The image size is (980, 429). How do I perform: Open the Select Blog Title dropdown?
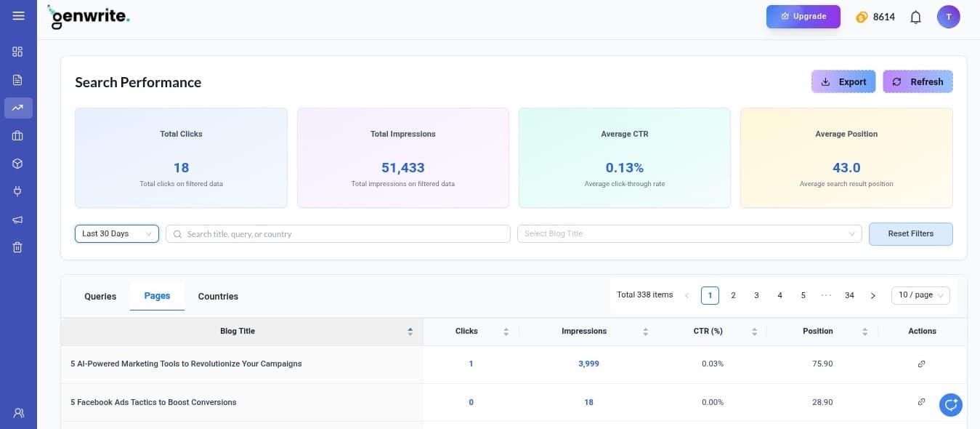point(689,233)
